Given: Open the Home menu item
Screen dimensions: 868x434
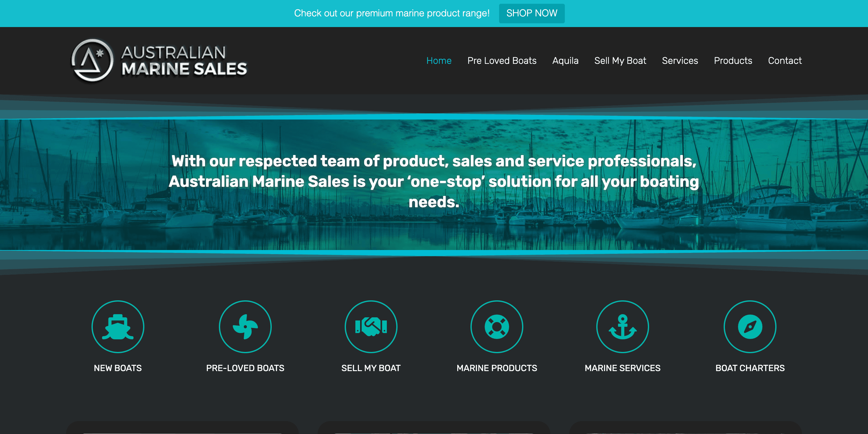Looking at the screenshot, I should point(439,61).
